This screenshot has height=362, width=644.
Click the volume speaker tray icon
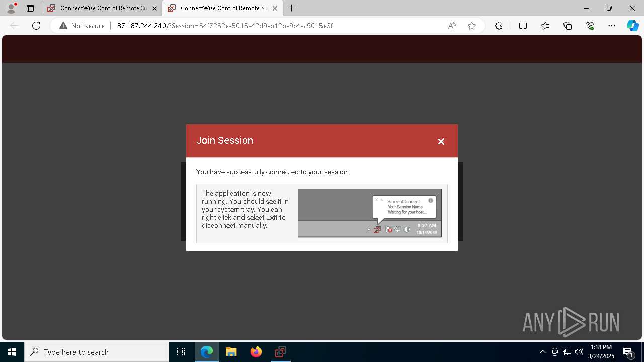(x=579, y=352)
